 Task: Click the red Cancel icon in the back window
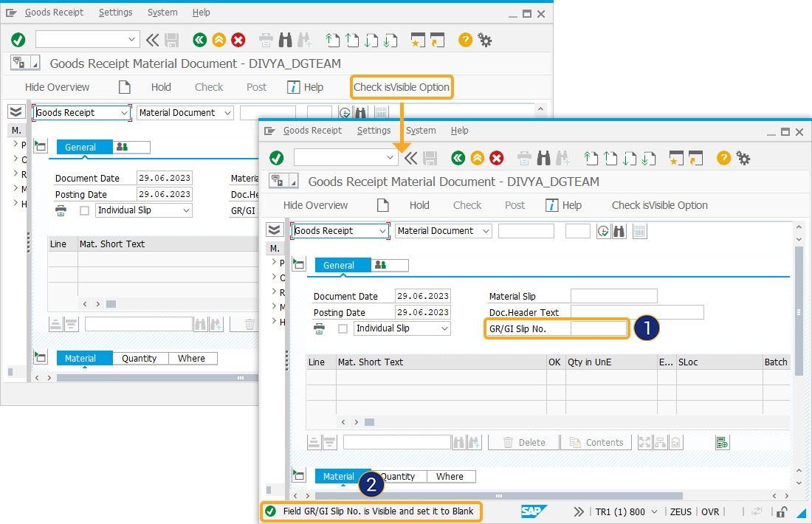(238, 40)
